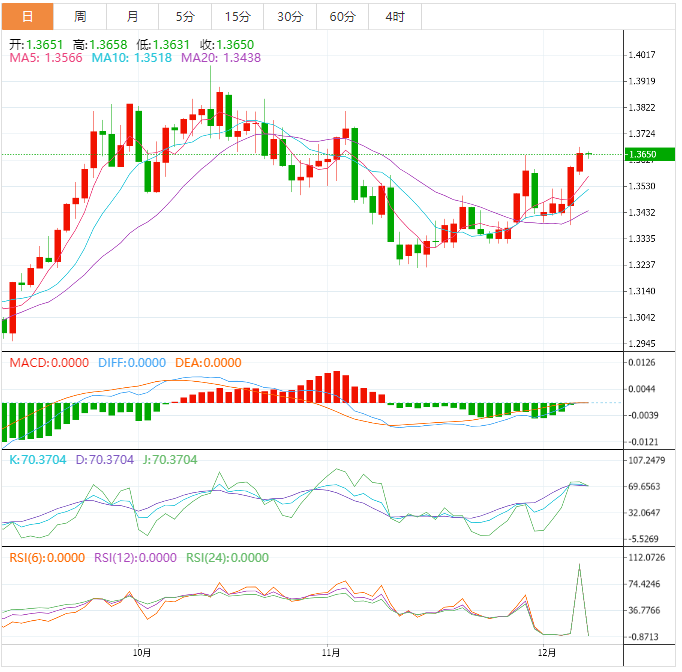Image resolution: width=682 pixels, height=672 pixels.
Task: Switch to the 周 weekly tab
Action: click(80, 17)
